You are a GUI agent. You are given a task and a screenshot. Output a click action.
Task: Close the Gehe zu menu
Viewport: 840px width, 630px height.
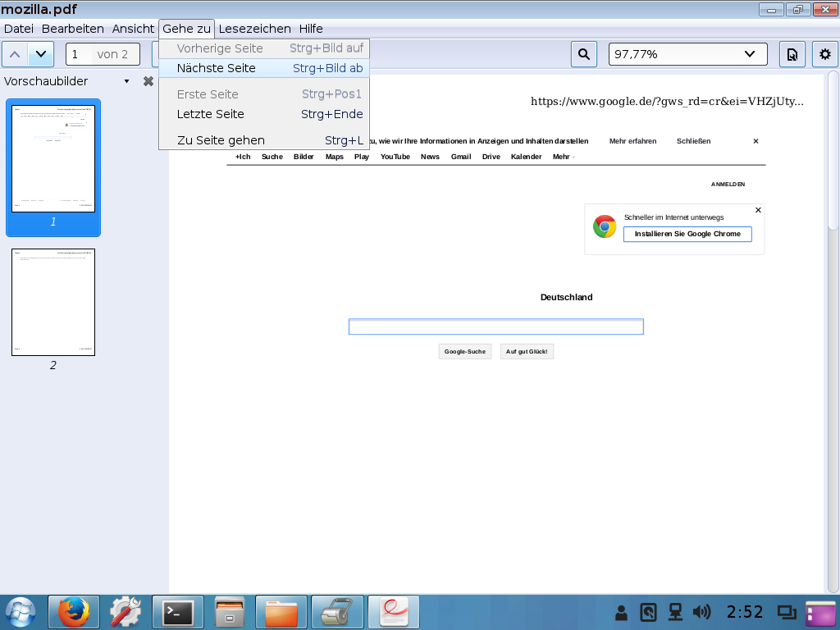tap(186, 29)
